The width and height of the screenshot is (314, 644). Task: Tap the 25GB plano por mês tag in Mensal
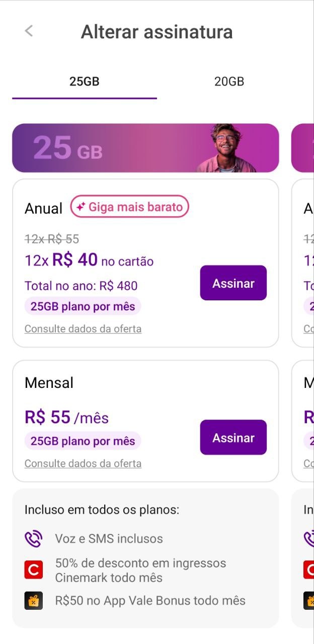83,441
